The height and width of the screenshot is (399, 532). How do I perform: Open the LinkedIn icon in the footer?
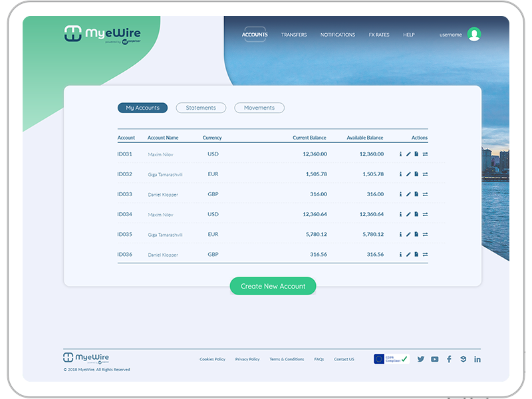coord(477,359)
